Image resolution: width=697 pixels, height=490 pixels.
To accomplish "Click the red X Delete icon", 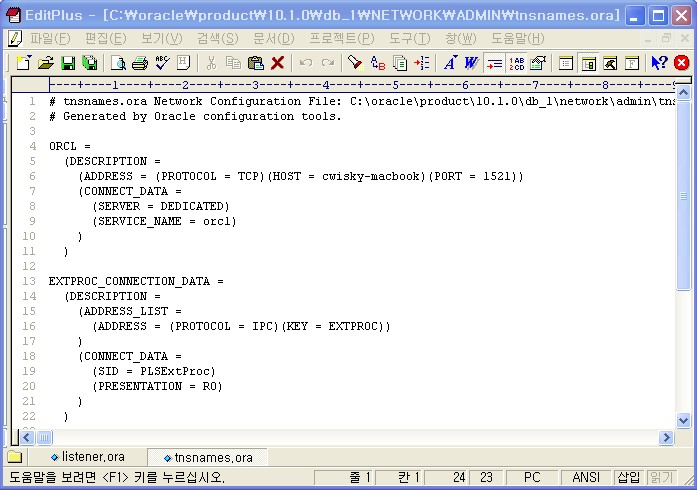I will pos(277,63).
